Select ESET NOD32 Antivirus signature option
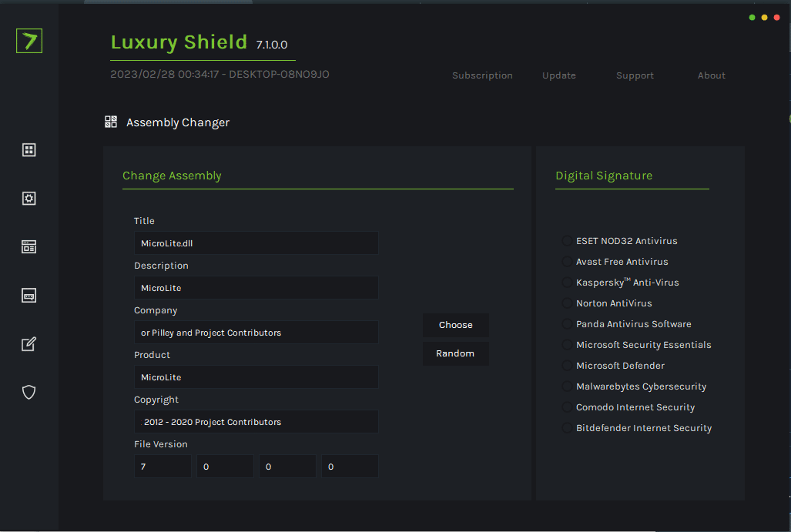 coord(568,241)
